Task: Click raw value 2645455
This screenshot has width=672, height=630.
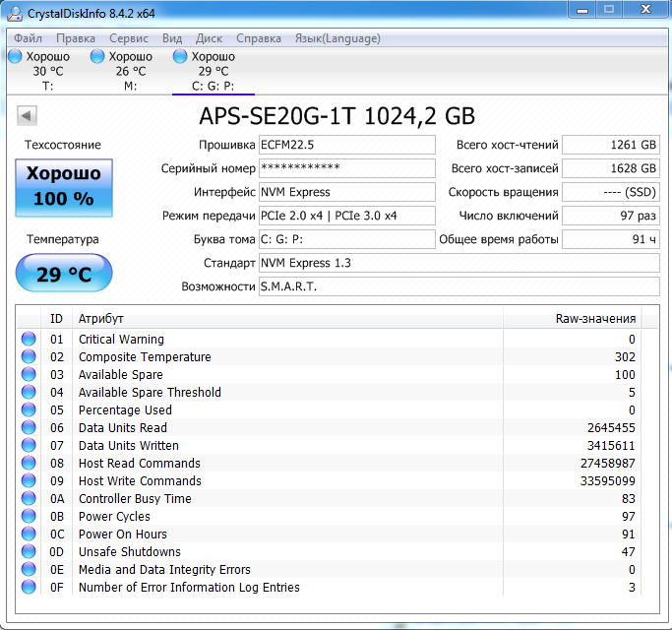Action: coord(611,428)
